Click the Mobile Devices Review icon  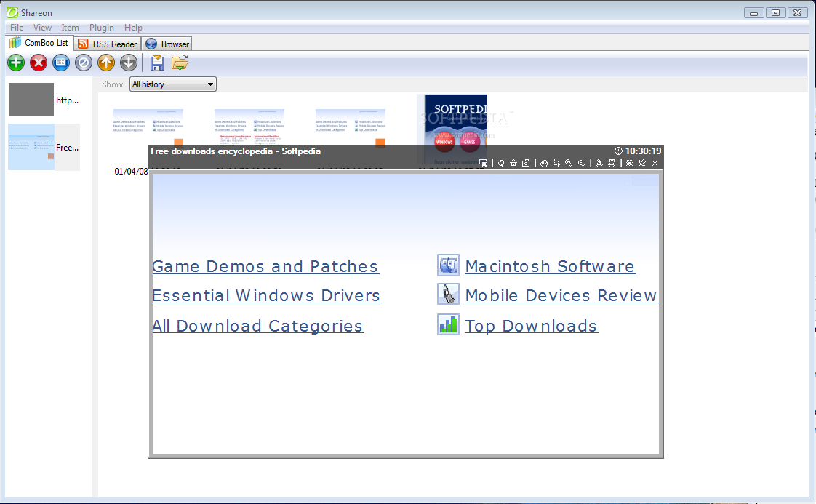click(448, 294)
